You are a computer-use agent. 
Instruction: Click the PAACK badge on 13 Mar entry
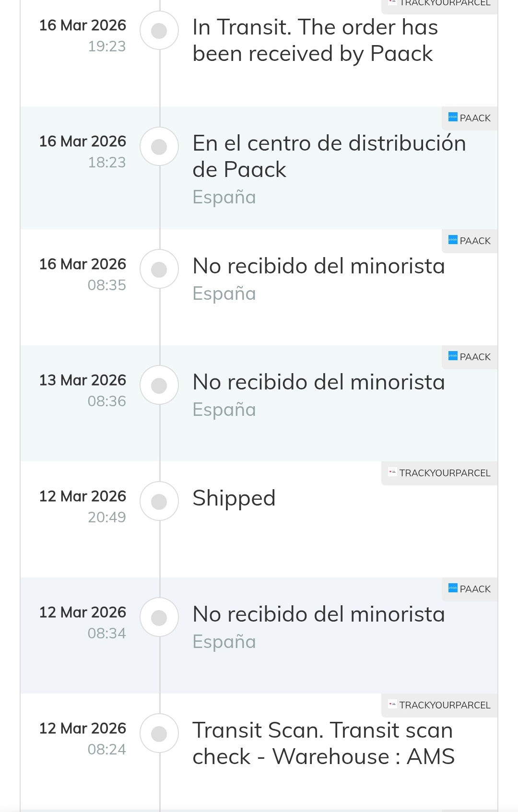470,357
